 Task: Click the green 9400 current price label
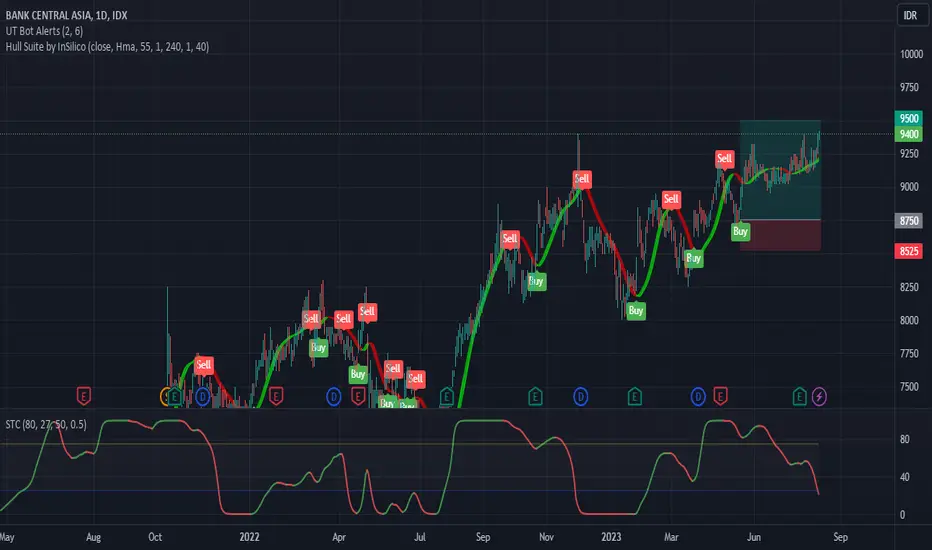tap(909, 134)
